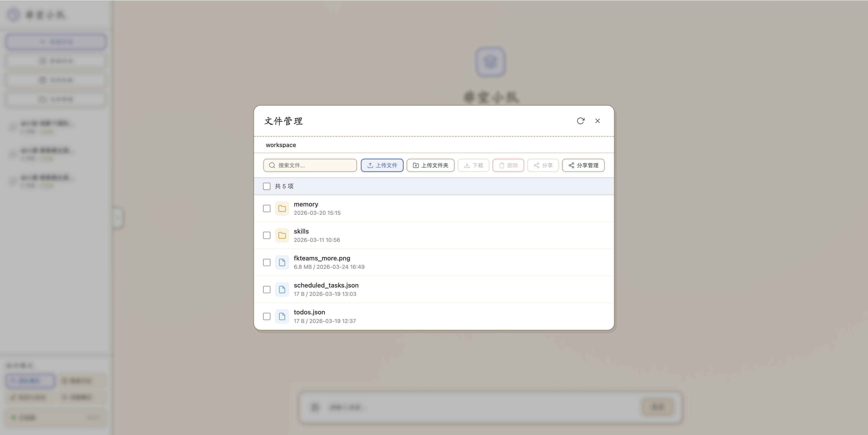Check the select-all checkbox labeled 共 5 项
Screen dimensions: 868x435
click(x=267, y=186)
